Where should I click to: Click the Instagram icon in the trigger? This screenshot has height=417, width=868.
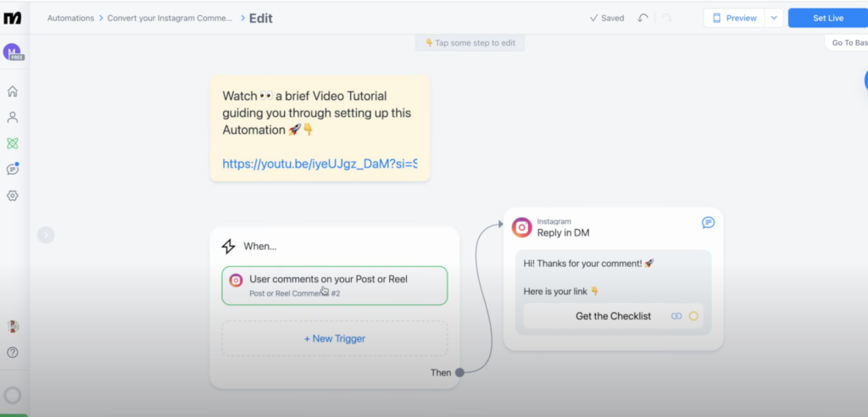236,281
